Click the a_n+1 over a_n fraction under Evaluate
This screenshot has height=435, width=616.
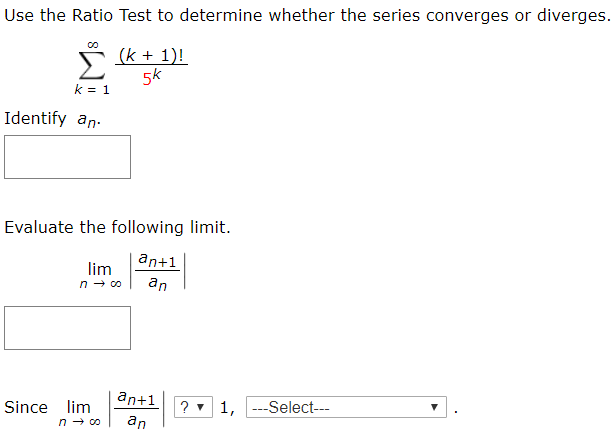tap(158, 271)
